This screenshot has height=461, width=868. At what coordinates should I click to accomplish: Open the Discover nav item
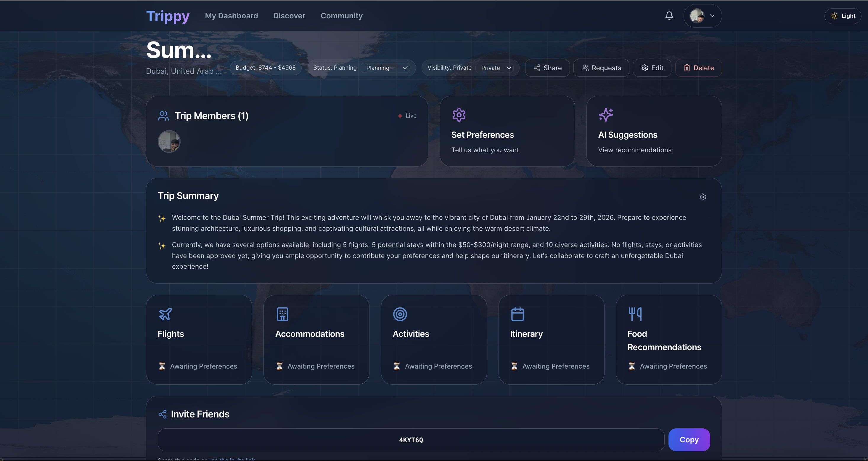(x=289, y=16)
